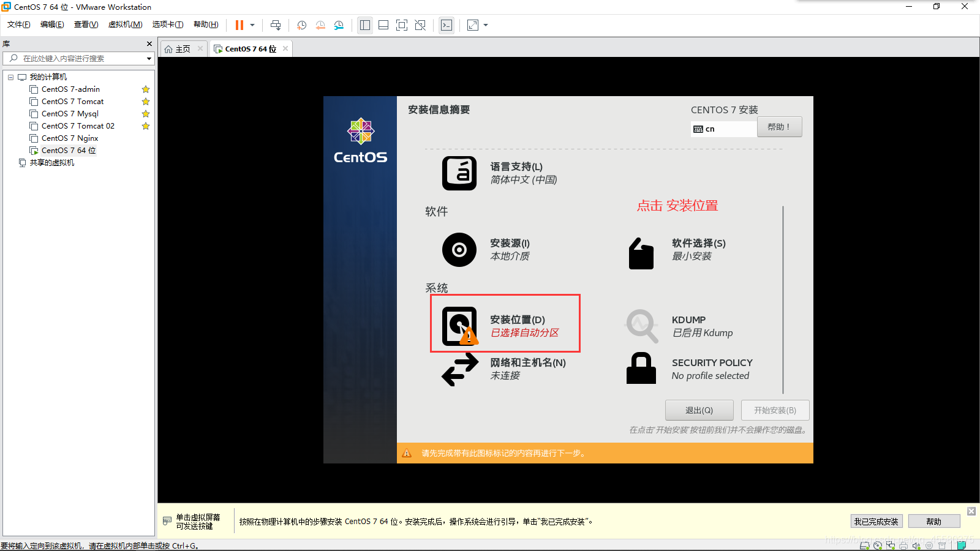Open the 查看(V) menu
The height and width of the screenshot is (551, 980).
coord(86,24)
